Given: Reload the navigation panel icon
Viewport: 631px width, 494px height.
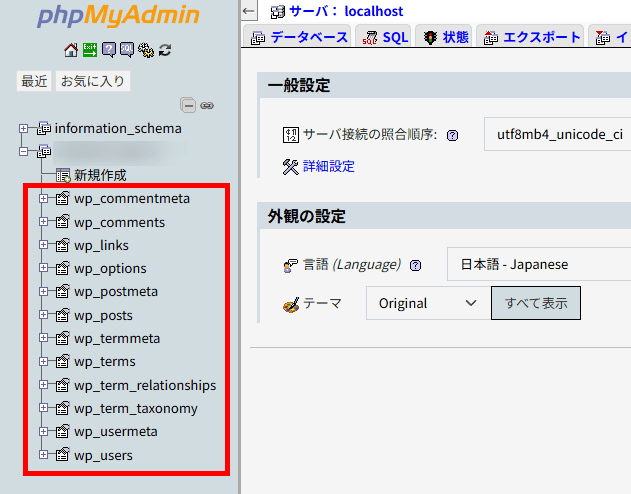Looking at the screenshot, I should tap(165, 50).
